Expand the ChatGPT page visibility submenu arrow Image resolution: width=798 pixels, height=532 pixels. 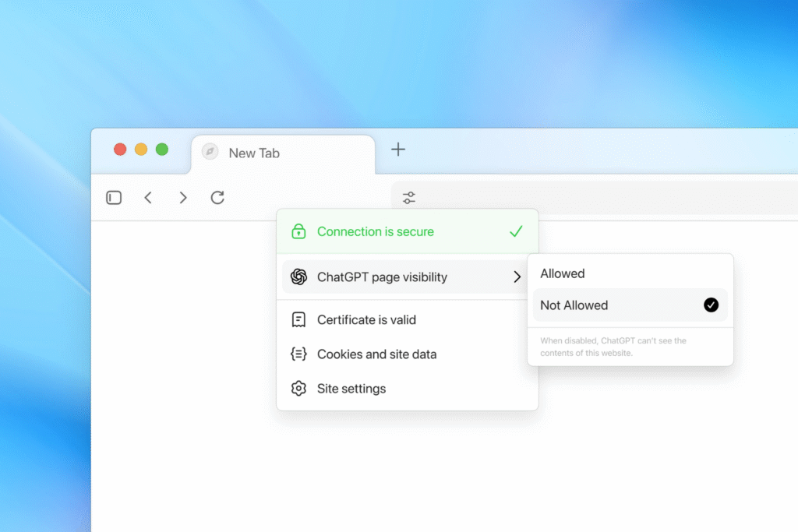[517, 277]
